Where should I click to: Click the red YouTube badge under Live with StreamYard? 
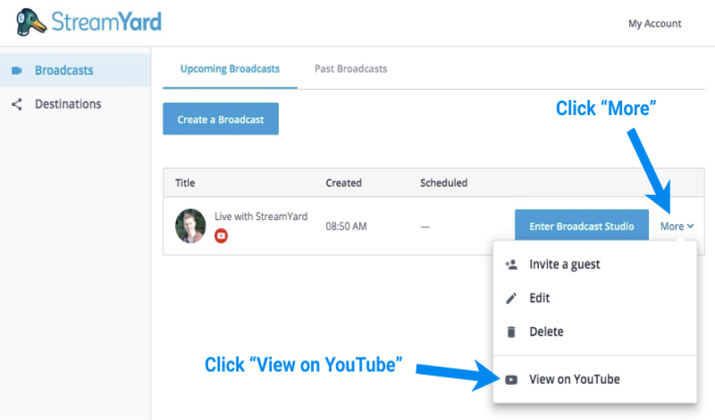click(221, 236)
